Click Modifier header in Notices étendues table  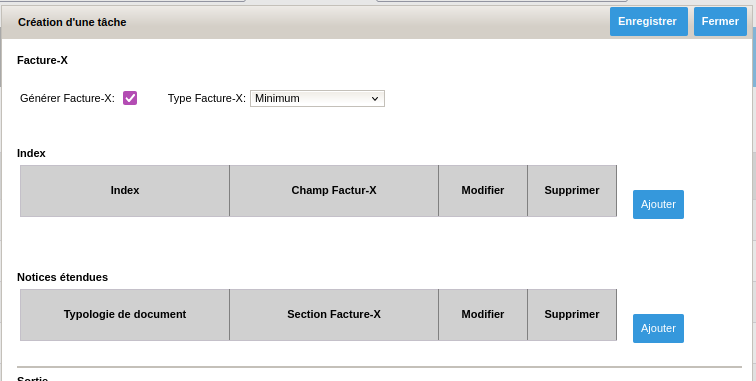pos(483,314)
